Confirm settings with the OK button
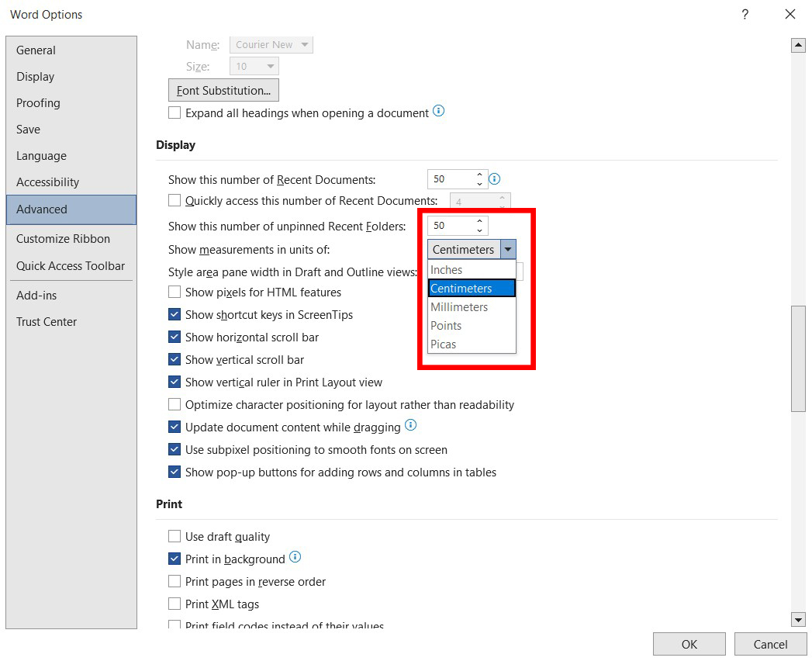Screen dimensions: 812x661 689,644
